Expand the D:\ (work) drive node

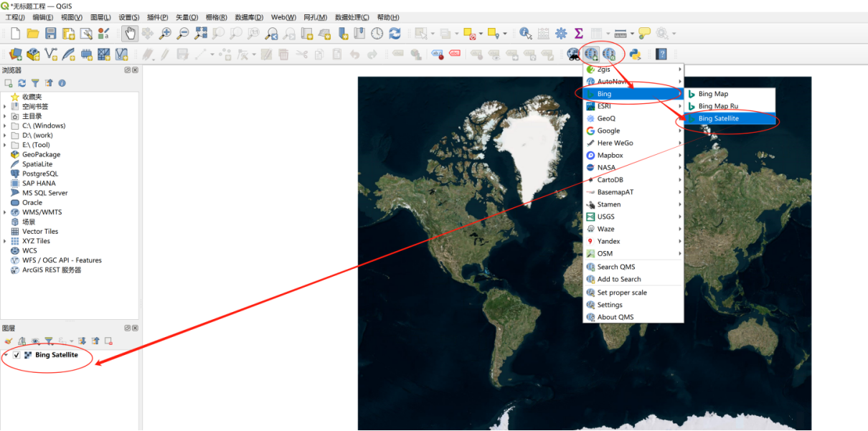[4, 135]
